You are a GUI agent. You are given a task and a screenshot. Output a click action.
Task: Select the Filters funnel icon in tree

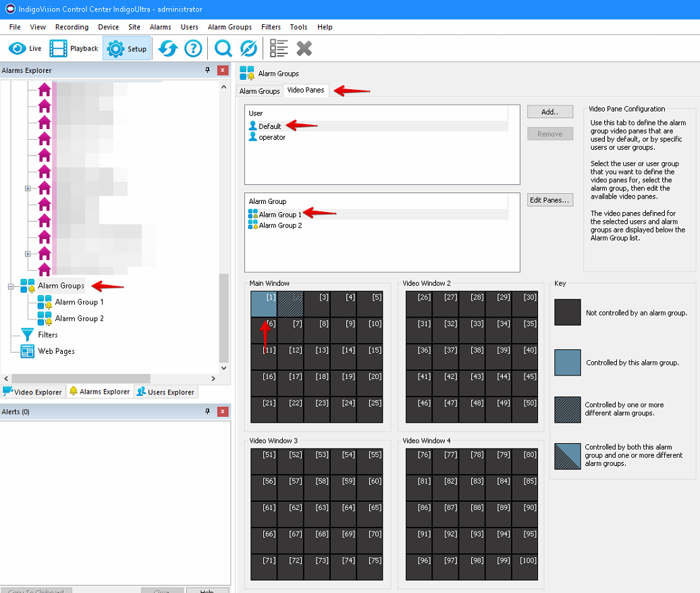[27, 334]
